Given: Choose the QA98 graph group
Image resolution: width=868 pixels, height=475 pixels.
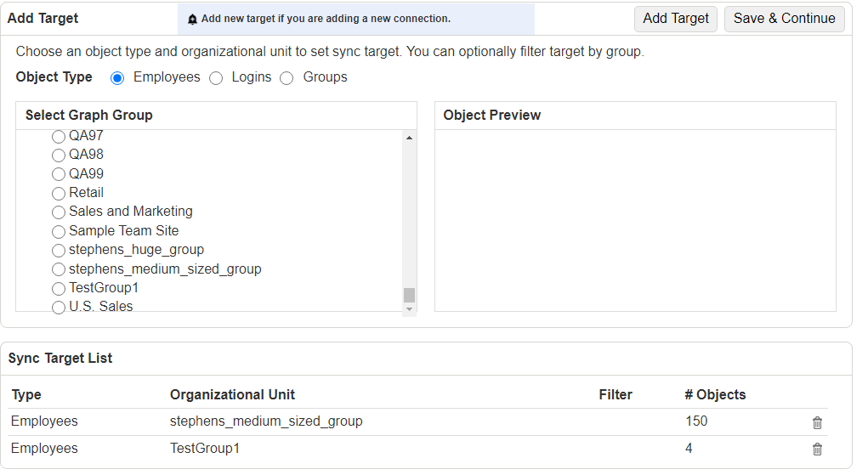Looking at the screenshot, I should click(x=58, y=155).
